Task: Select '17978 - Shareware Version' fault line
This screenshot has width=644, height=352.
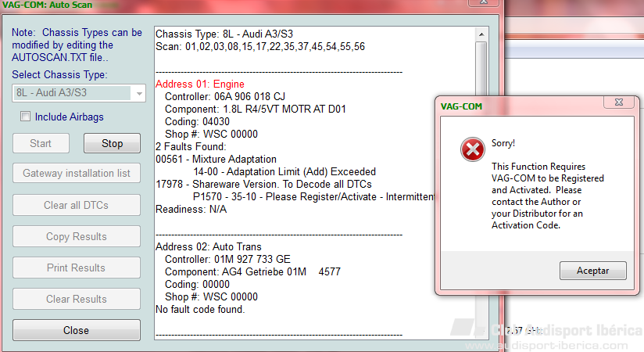Action: [x=263, y=185]
